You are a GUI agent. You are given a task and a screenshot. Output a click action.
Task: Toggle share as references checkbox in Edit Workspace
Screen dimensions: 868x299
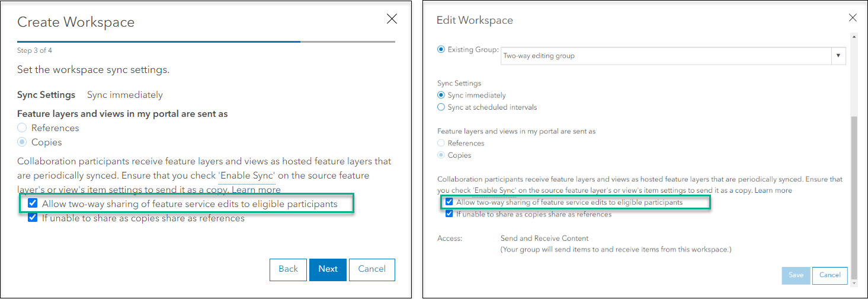point(450,214)
